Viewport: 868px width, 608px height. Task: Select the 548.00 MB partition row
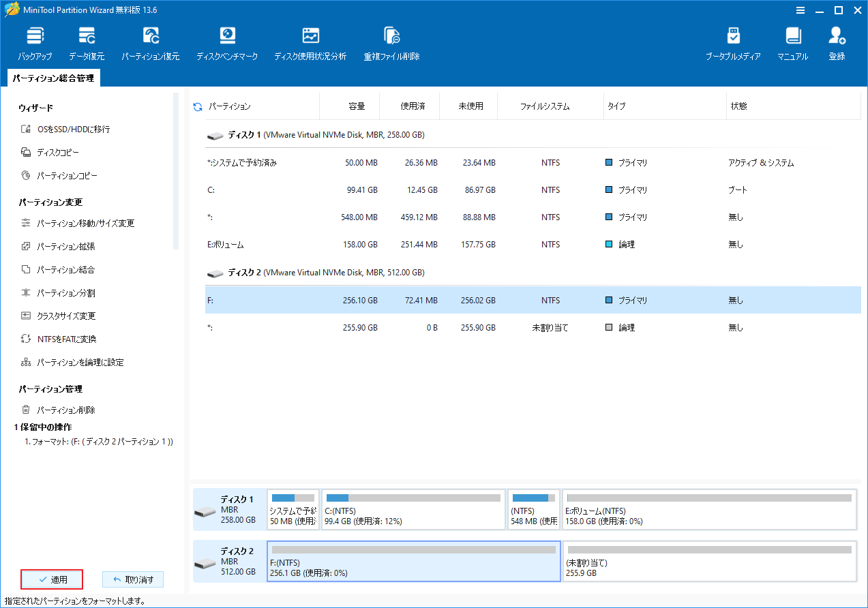[x=533, y=217]
